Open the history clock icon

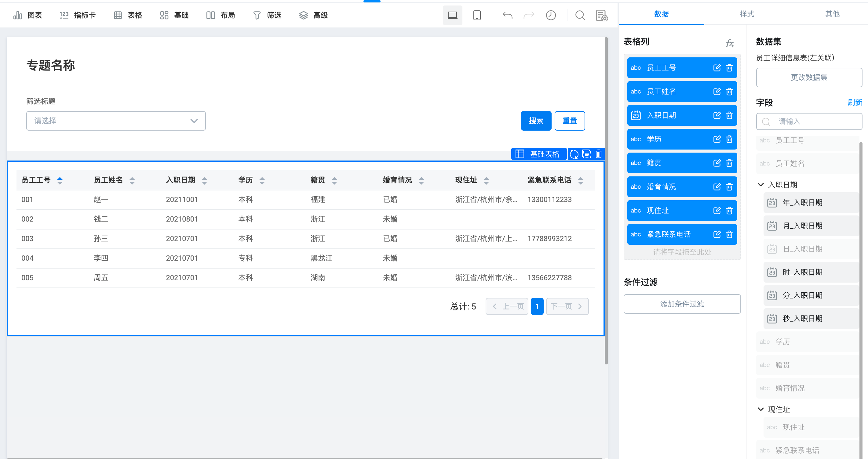551,15
